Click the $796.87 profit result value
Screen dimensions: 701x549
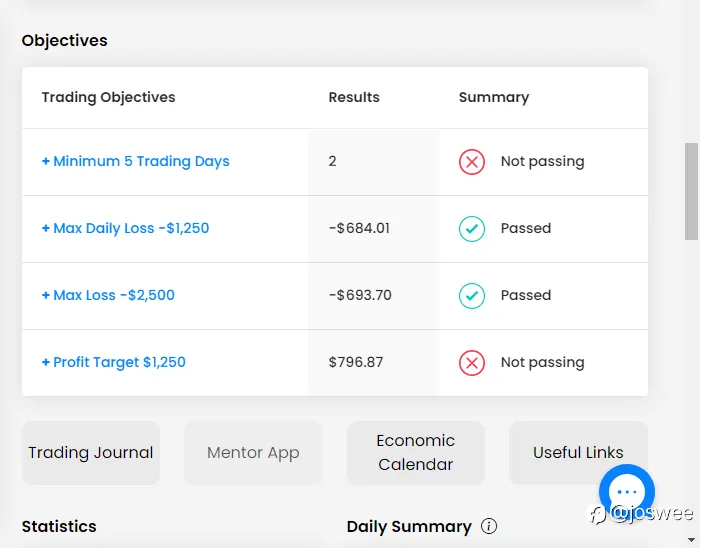pyautogui.click(x=356, y=363)
